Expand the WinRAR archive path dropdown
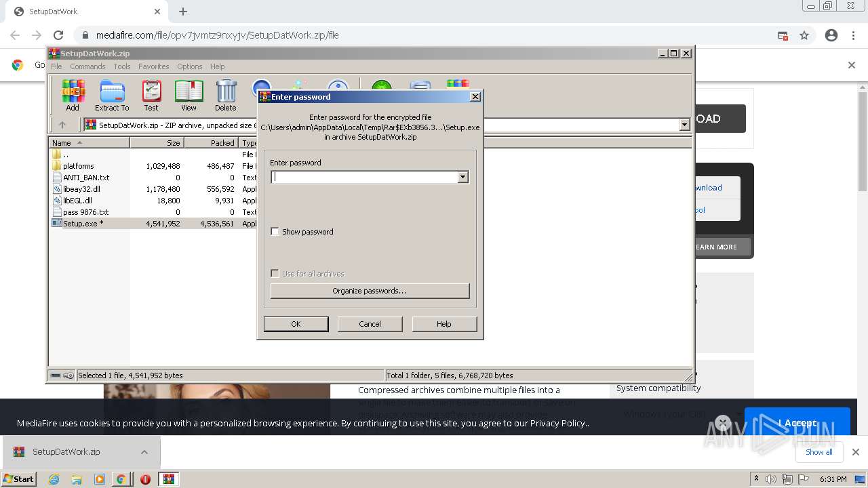 click(x=684, y=125)
